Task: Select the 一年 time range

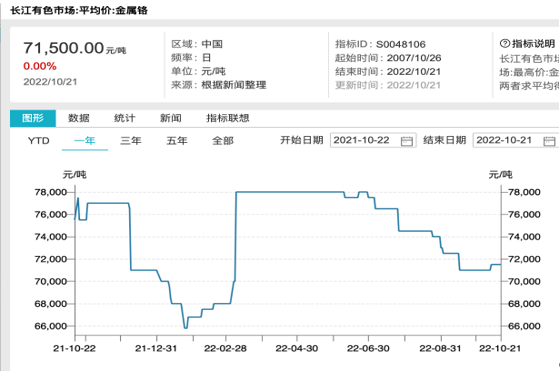Action: tap(85, 141)
